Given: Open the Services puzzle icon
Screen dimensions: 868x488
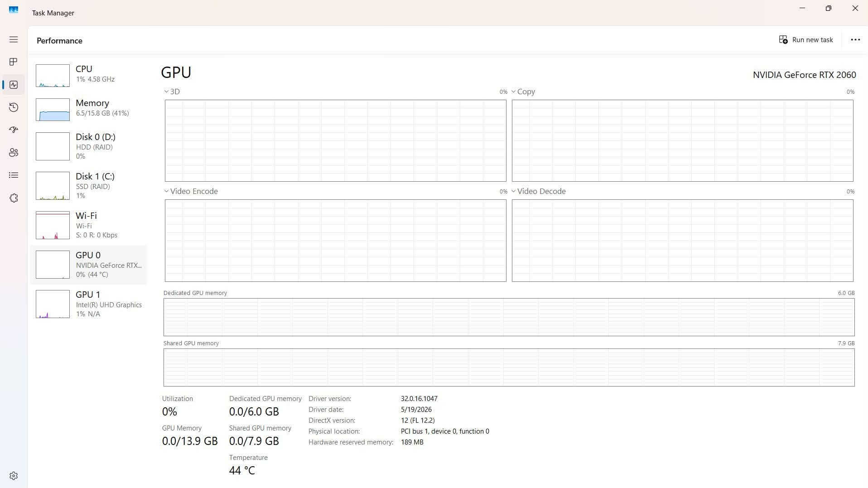Looking at the screenshot, I should coord(14,198).
